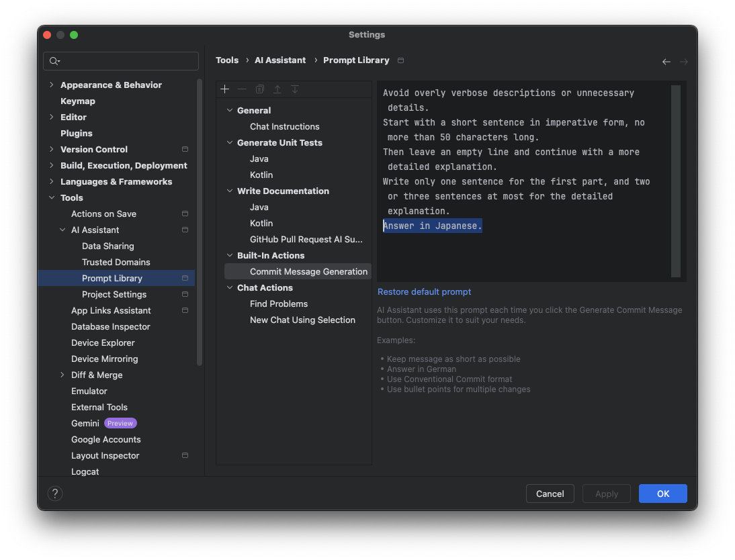The height and width of the screenshot is (560, 735).
Task: Collapse the Built-In Actions group
Action: [x=230, y=255]
